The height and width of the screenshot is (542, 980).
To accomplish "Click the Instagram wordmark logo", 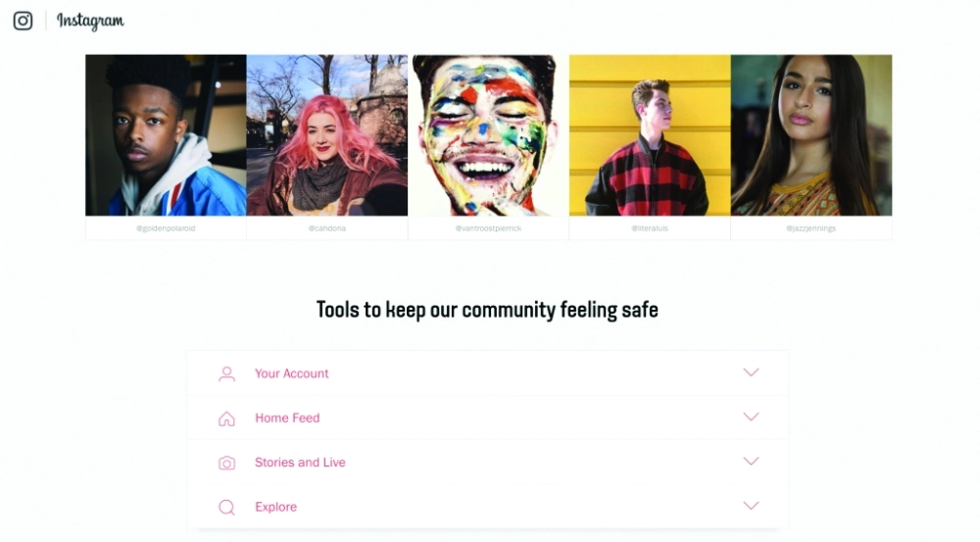I will [90, 21].
